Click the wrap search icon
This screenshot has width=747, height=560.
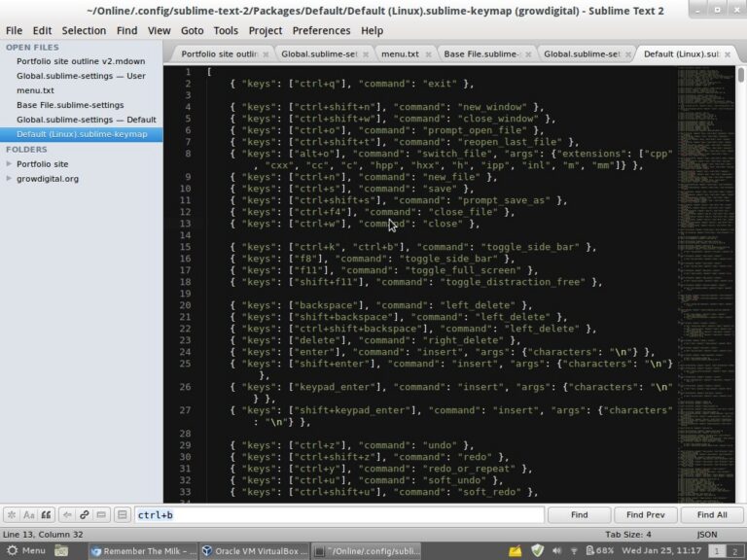point(85,514)
